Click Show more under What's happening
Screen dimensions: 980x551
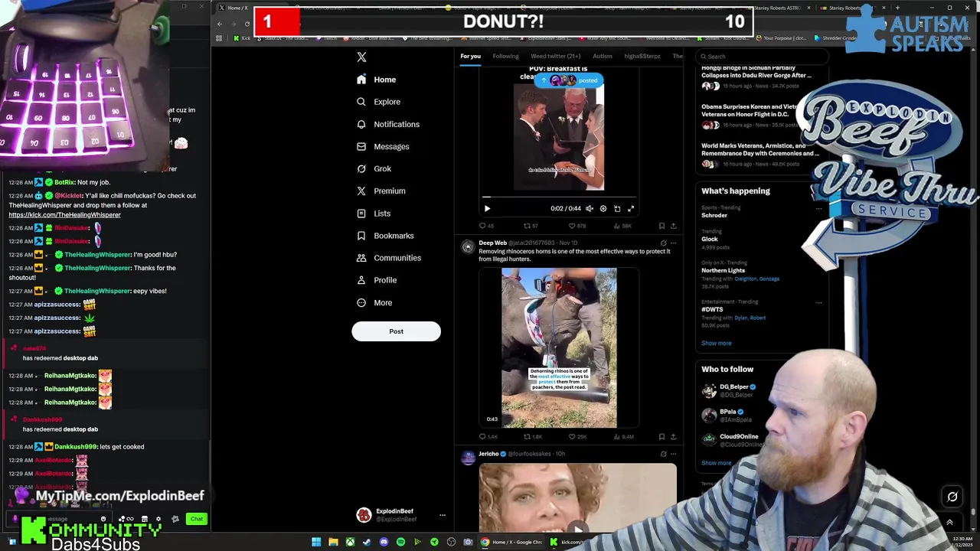(717, 344)
